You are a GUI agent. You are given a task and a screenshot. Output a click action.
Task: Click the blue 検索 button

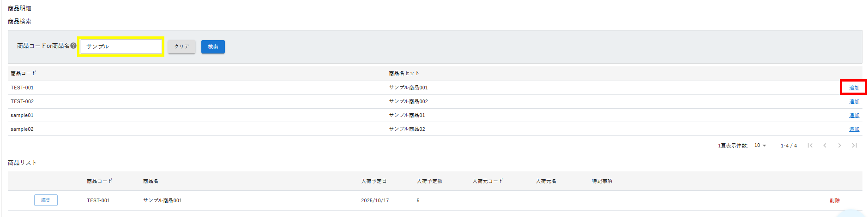213,47
